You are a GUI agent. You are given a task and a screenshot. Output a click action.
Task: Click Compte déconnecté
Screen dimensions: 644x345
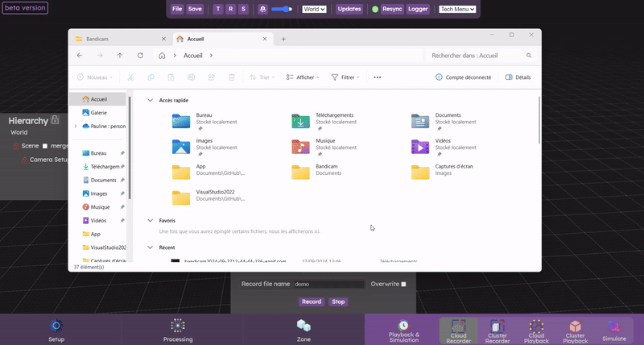pos(464,77)
